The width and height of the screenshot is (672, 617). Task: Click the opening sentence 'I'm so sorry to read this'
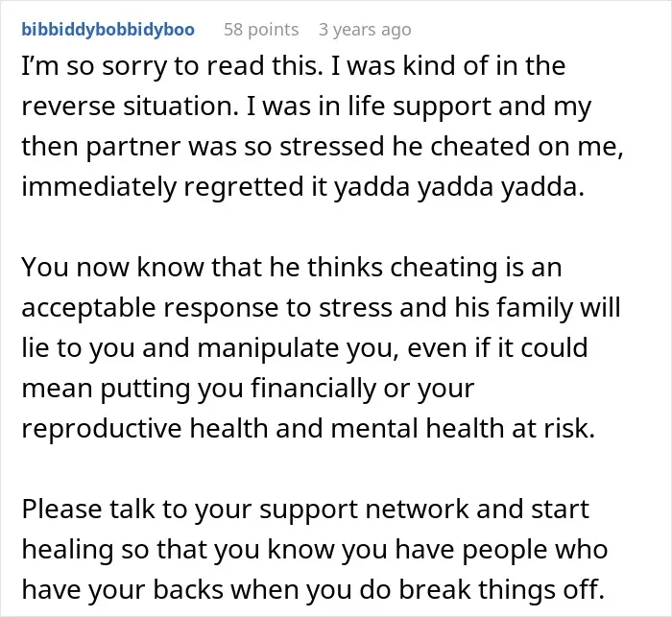pos(171,66)
